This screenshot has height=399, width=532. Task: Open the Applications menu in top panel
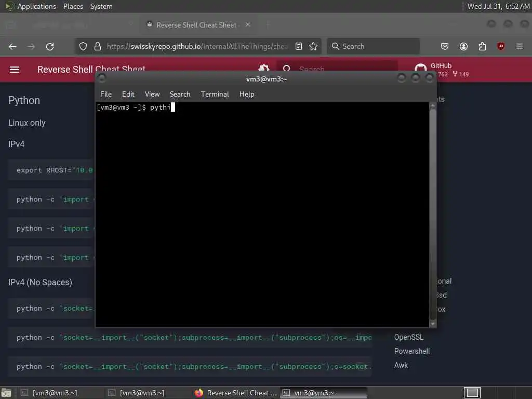pos(37,6)
